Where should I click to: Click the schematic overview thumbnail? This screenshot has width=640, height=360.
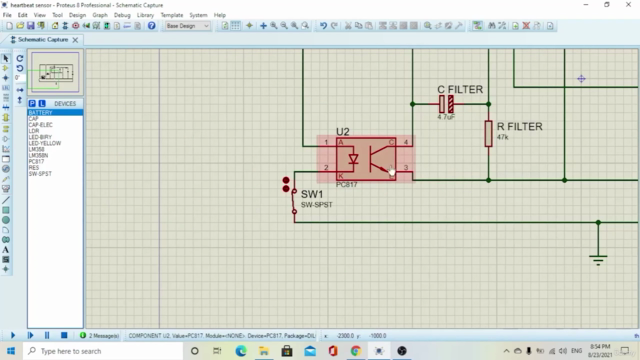click(56, 72)
